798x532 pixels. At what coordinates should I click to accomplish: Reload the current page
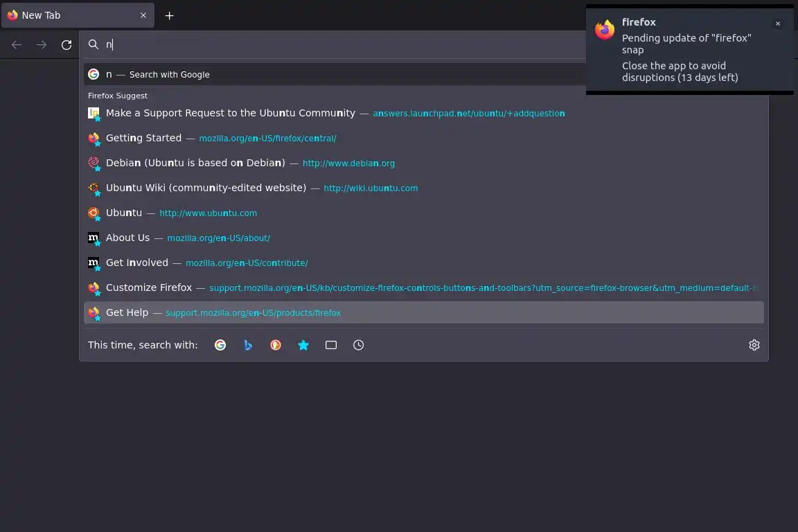(66, 45)
